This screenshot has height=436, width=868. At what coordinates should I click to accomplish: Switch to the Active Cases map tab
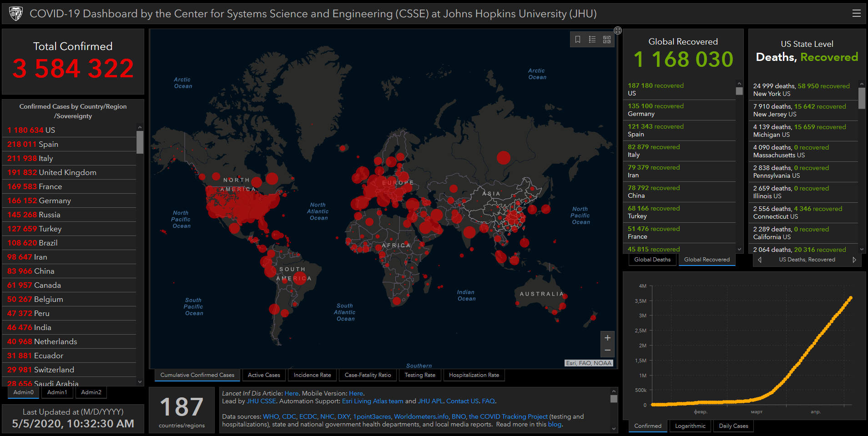pos(264,375)
